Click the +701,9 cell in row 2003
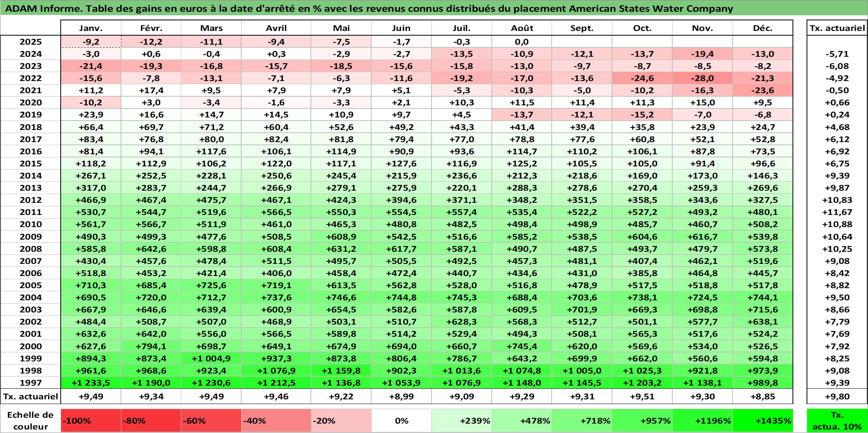This screenshot has height=433, width=868. [582, 310]
